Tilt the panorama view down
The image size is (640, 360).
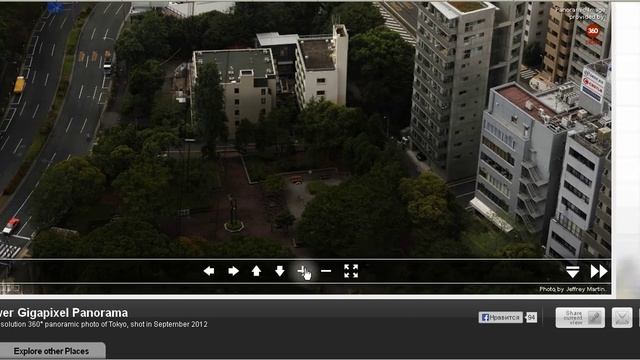tap(280, 271)
